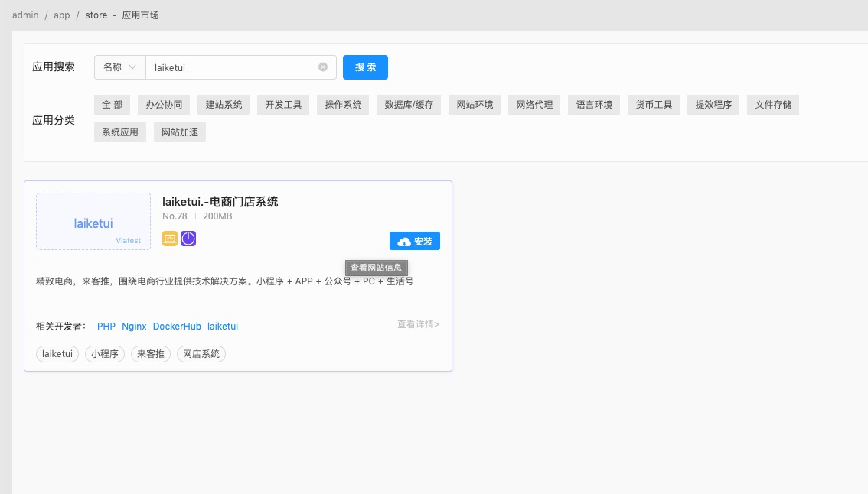
Task: Choose the 网站加速 category
Action: [180, 132]
